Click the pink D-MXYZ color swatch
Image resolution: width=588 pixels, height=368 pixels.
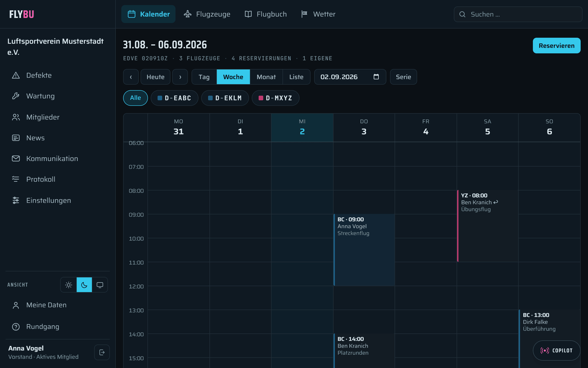pyautogui.click(x=261, y=98)
